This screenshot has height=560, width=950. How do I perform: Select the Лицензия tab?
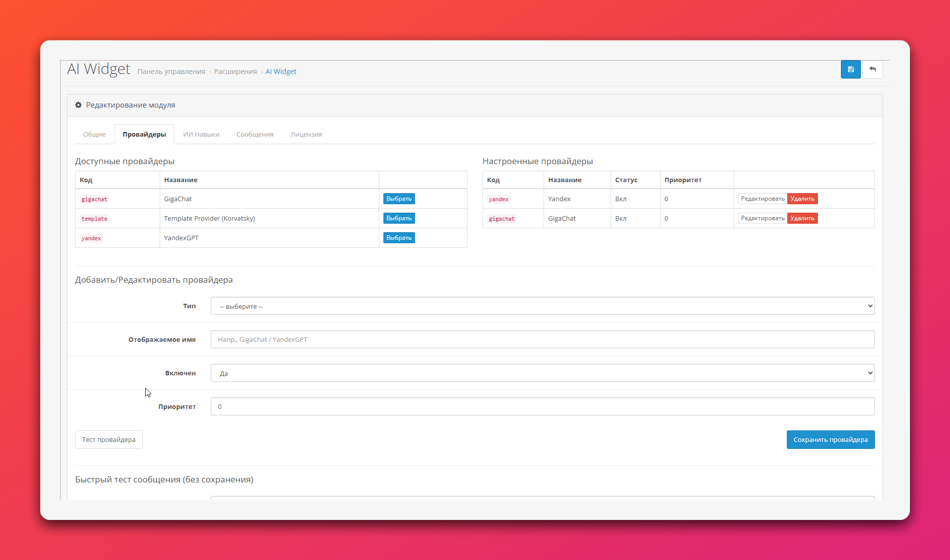[x=306, y=135]
